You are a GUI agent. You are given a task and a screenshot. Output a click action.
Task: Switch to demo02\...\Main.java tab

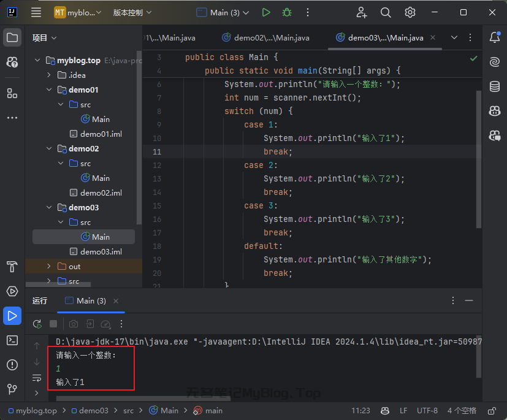[265, 38]
